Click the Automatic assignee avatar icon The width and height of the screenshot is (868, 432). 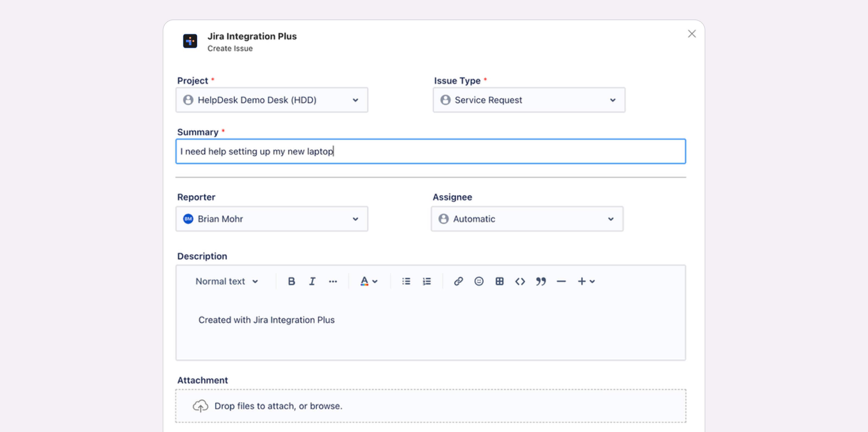click(443, 219)
